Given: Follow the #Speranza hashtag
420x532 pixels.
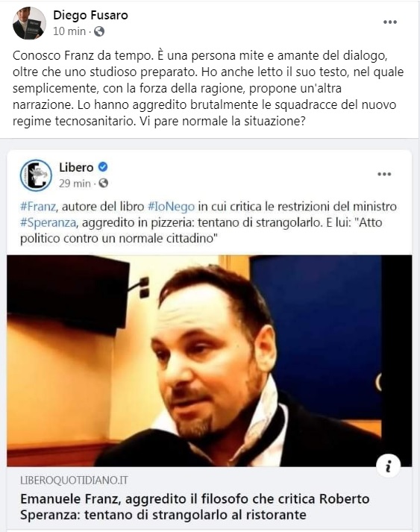Looking at the screenshot, I should 48,222.
